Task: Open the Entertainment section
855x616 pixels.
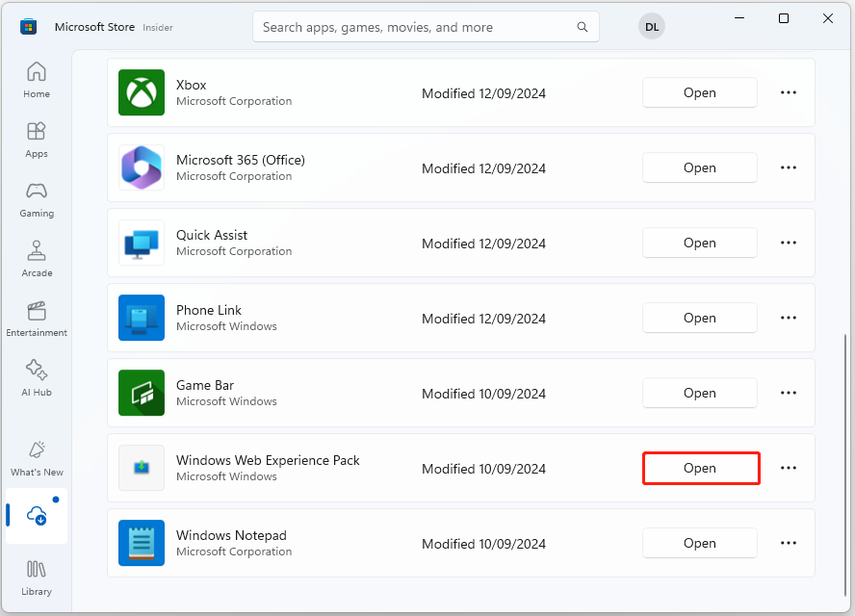Action: click(x=37, y=319)
